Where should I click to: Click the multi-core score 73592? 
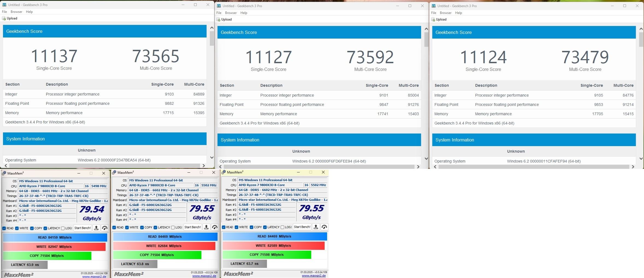pyautogui.click(x=370, y=57)
